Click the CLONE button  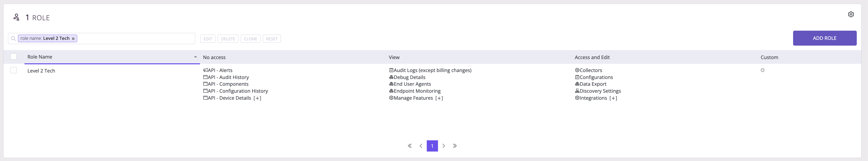251,39
